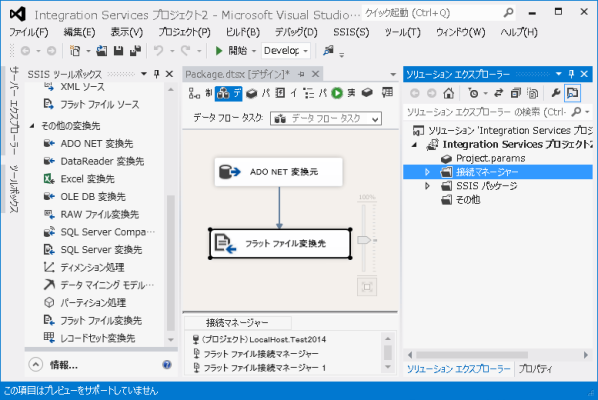Click the Redo arrow in toolbar

(x=186, y=50)
